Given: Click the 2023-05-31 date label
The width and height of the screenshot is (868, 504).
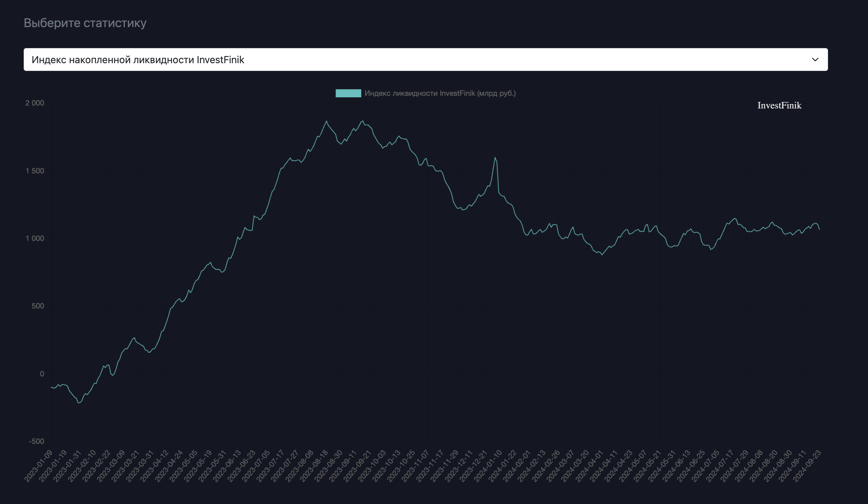Looking at the screenshot, I should pyautogui.click(x=212, y=466).
